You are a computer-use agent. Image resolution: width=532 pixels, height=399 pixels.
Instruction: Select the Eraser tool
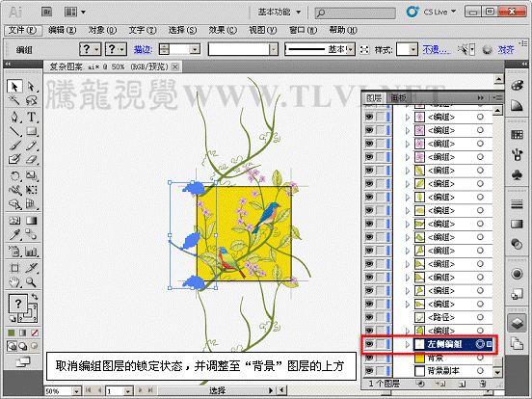point(31,159)
